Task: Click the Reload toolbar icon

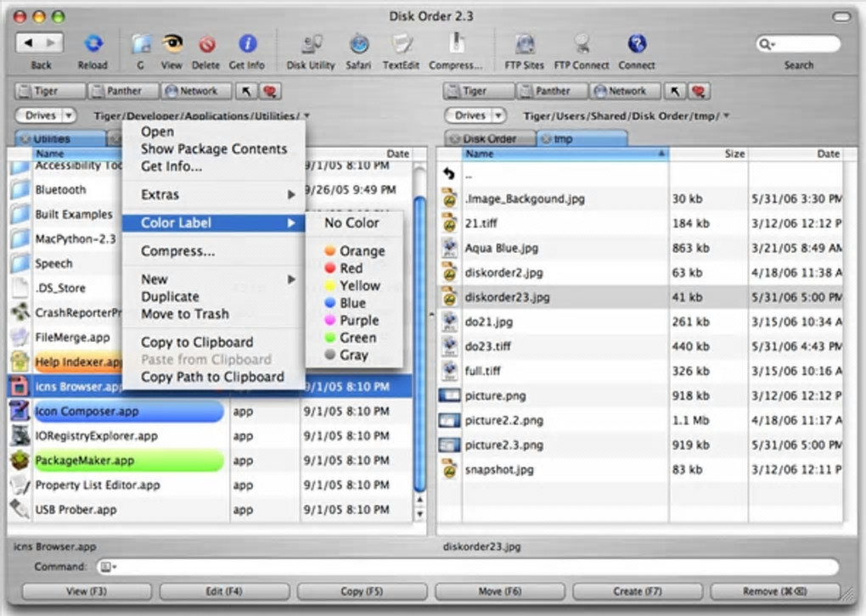Action: (93, 43)
